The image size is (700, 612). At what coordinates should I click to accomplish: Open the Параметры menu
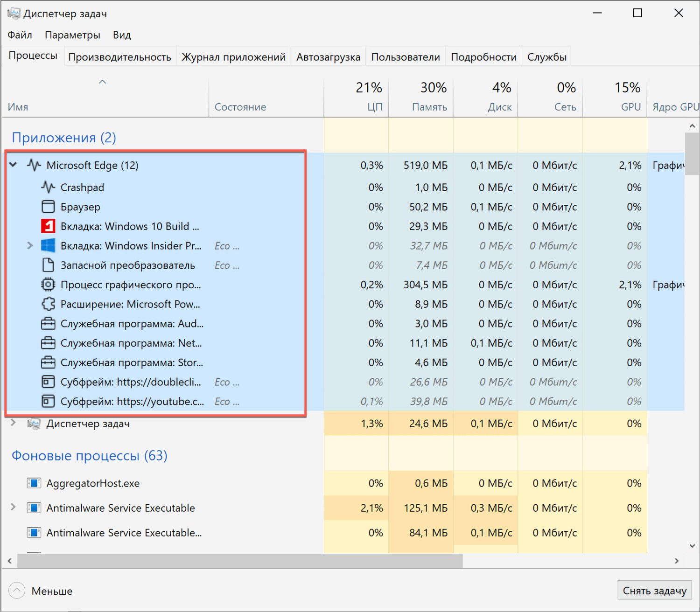(72, 35)
